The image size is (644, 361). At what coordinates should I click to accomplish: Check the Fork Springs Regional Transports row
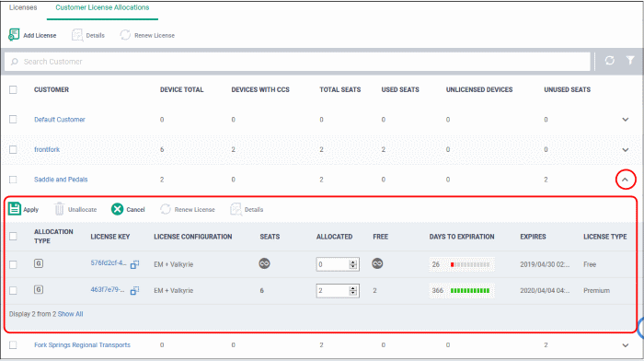pyautogui.click(x=13, y=345)
